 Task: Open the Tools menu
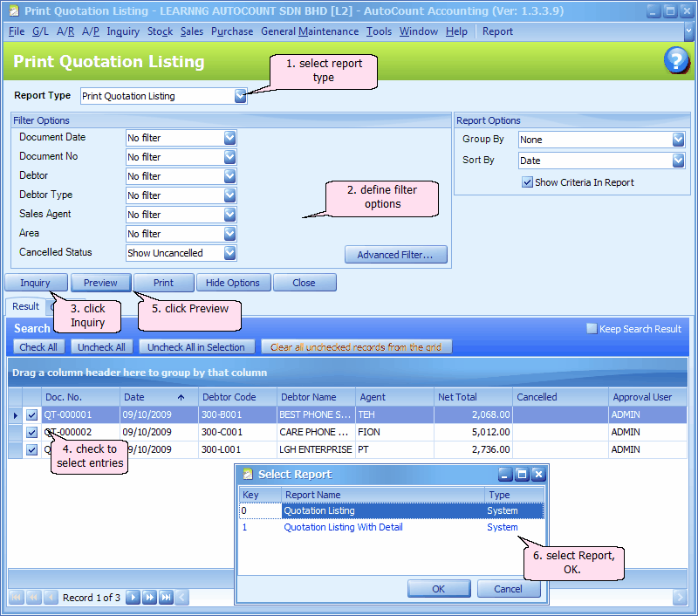[379, 31]
